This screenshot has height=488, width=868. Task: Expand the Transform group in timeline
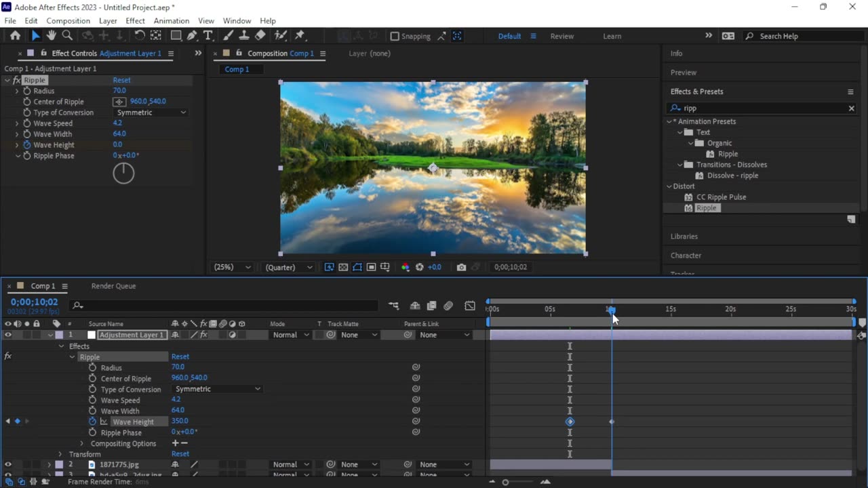coord(60,455)
